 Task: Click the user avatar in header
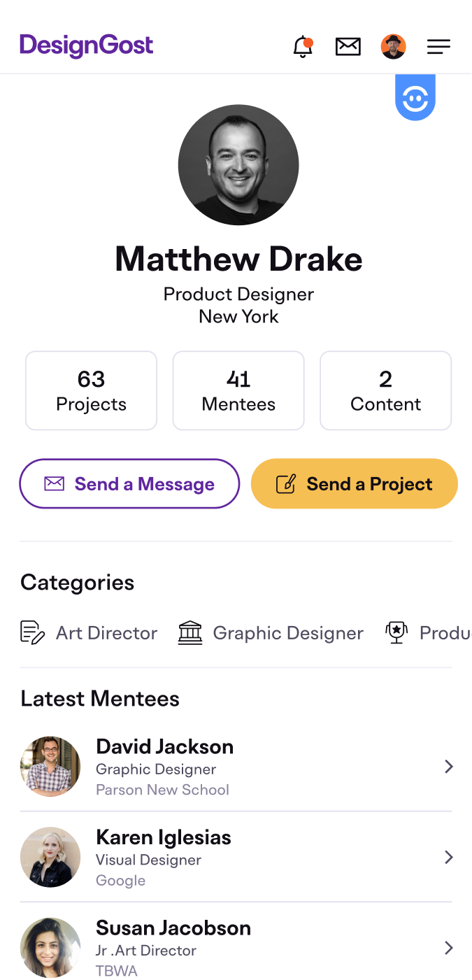(394, 47)
